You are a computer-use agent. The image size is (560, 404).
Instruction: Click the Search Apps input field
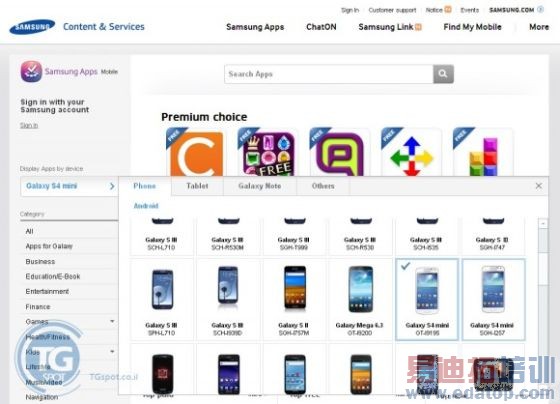(329, 74)
